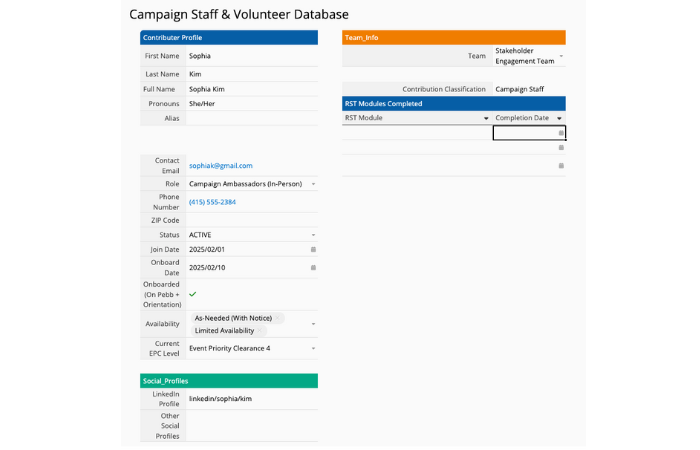Click the empty ZIP Code field
Image resolution: width=700 pixels, height=450 pixels.
250,220
